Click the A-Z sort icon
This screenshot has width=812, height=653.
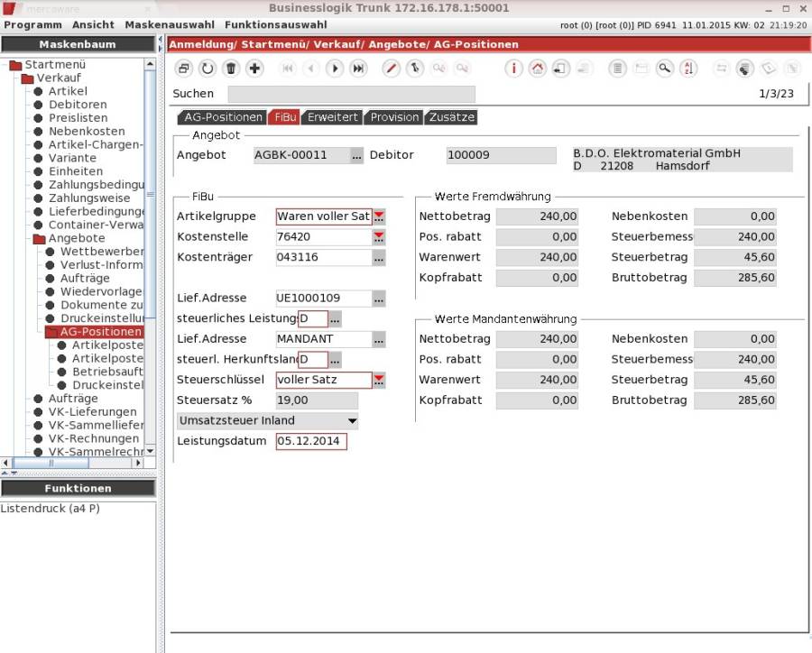tap(688, 69)
